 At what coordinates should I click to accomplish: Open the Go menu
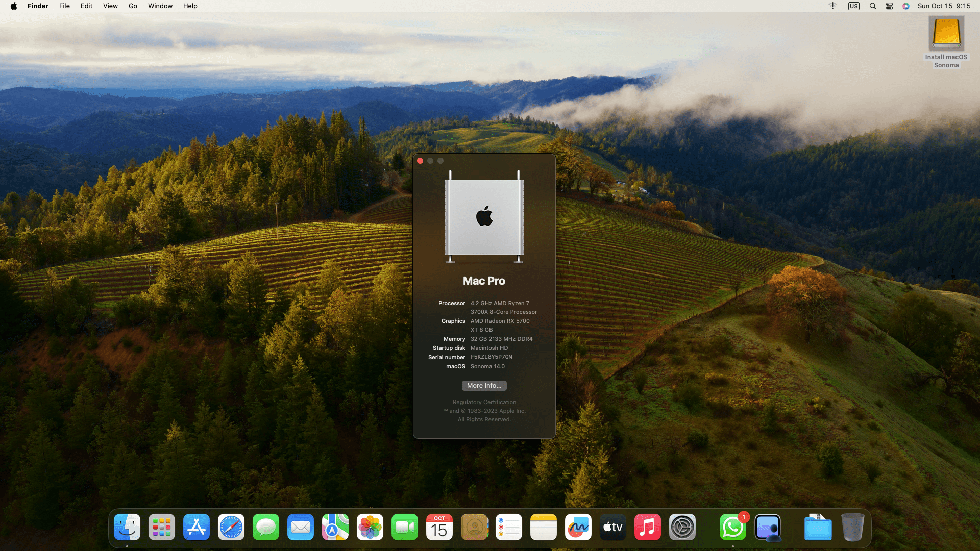(133, 6)
